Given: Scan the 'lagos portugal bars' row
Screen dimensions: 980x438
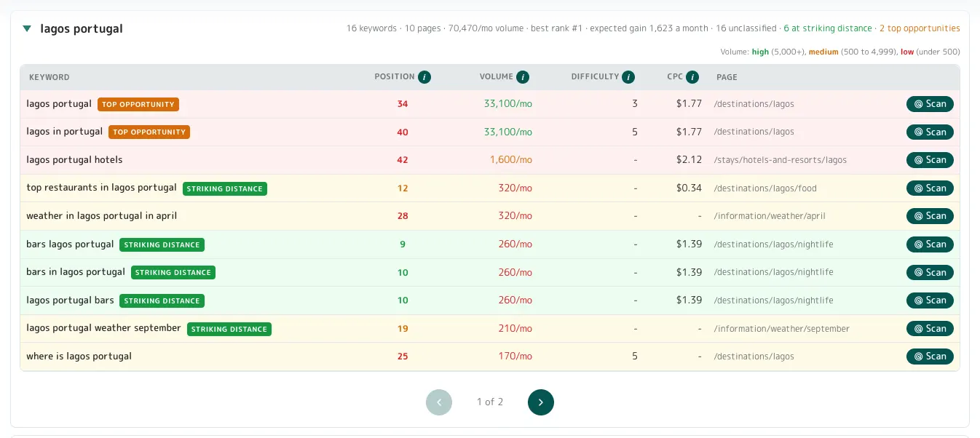Looking at the screenshot, I should tap(930, 300).
